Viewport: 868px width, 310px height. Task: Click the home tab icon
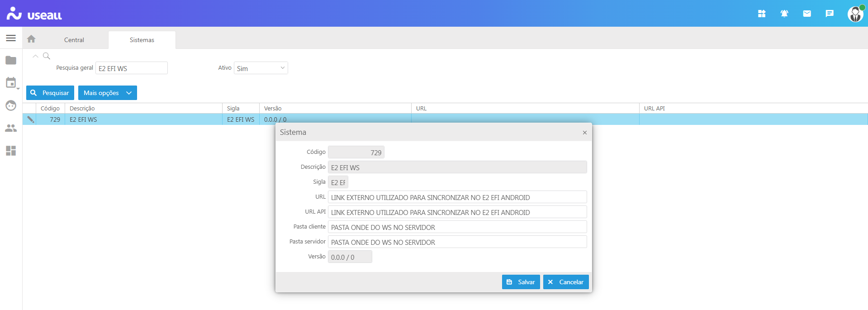pos(31,39)
